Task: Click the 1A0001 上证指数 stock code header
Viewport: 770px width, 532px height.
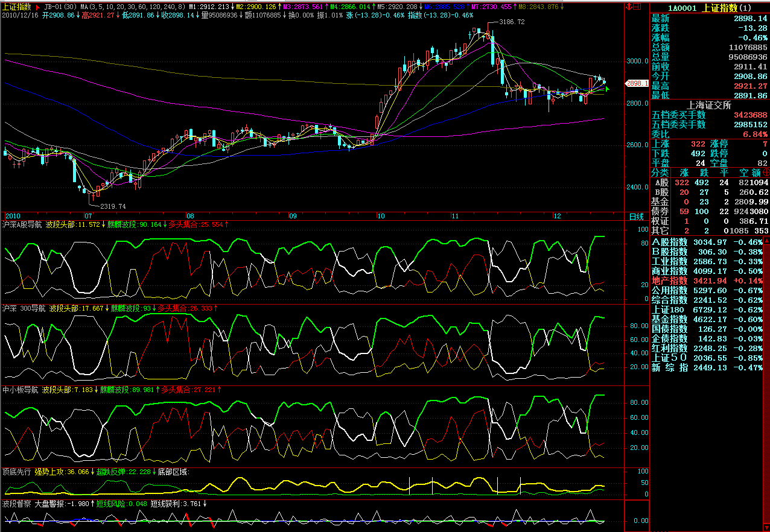Action: click(709, 7)
